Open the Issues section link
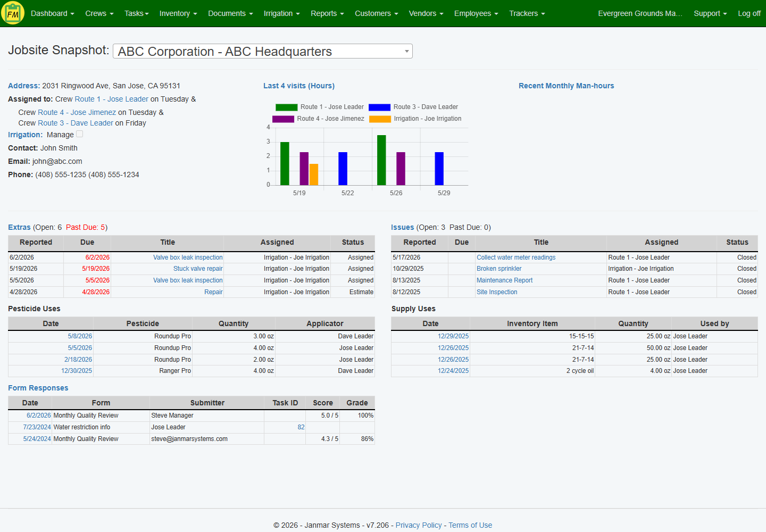The width and height of the screenshot is (766, 532). [402, 227]
